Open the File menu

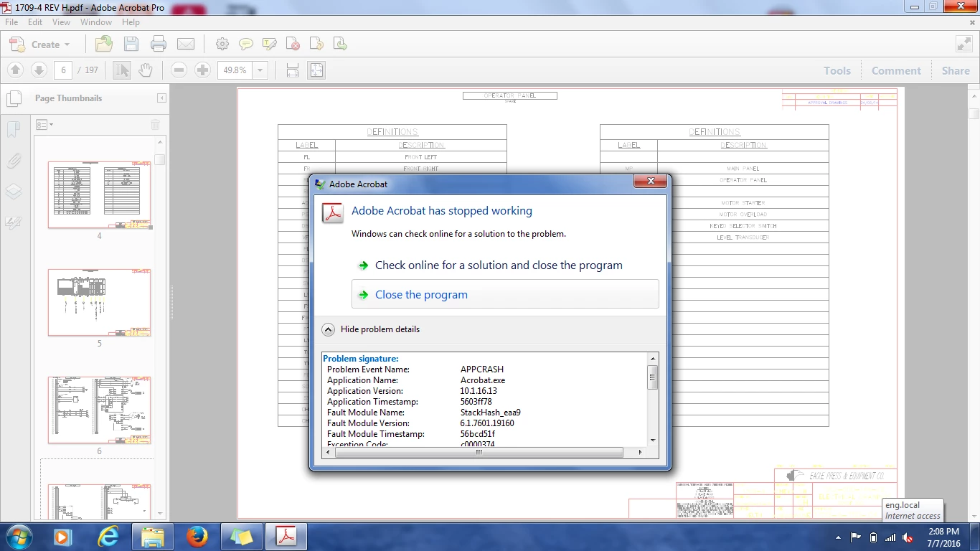pos(11,22)
